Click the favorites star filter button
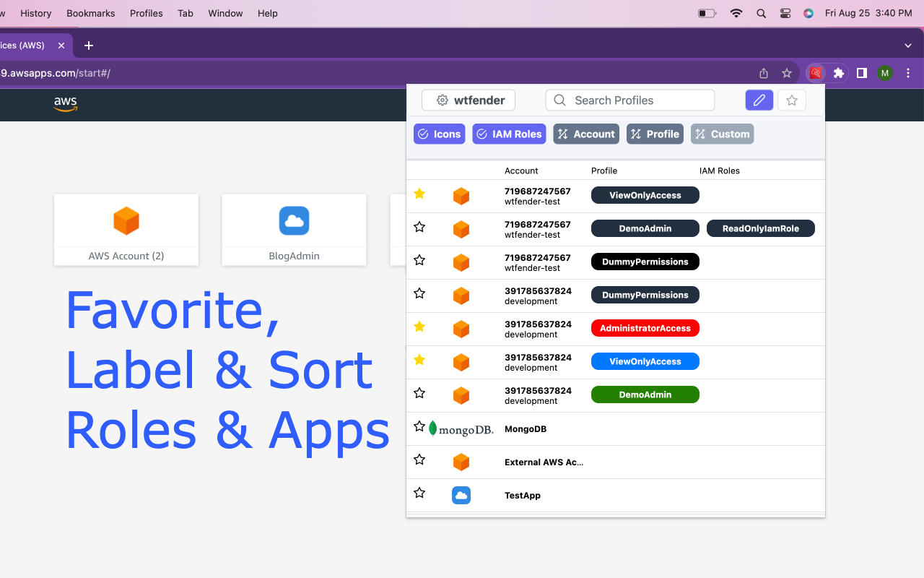The height and width of the screenshot is (578, 924). tap(792, 100)
